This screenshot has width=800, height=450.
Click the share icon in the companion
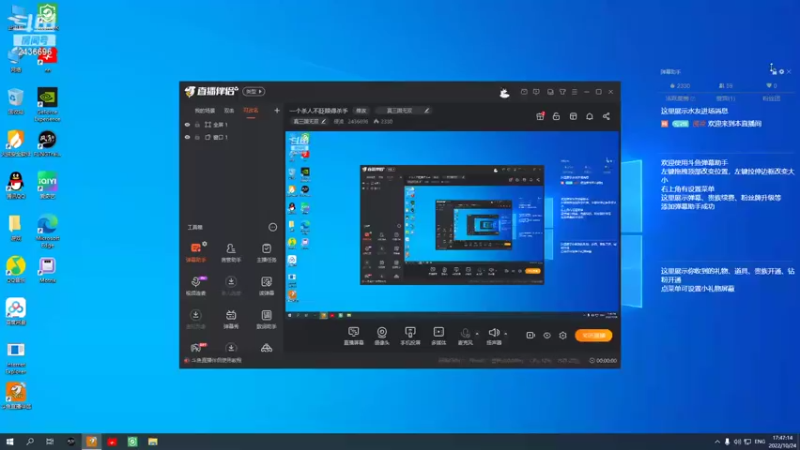point(606,116)
